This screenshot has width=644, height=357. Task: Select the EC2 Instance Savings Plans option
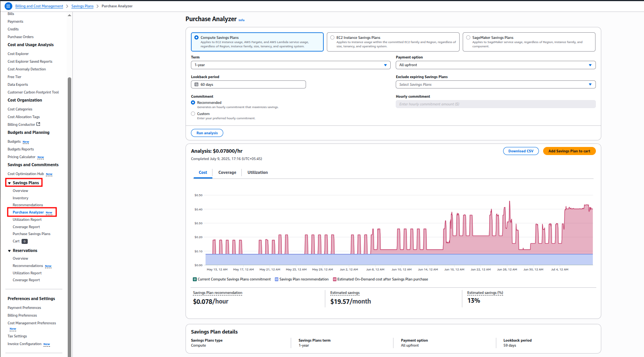(x=332, y=37)
